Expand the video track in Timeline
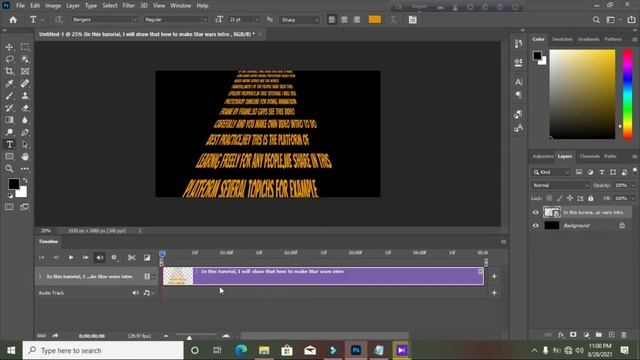Screen dimensions: 640x360 tap(40, 277)
